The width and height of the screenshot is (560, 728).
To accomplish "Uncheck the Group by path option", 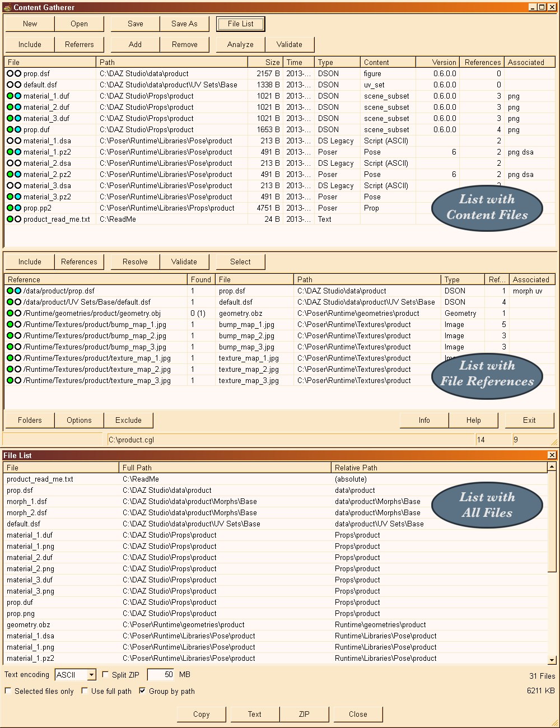I will pyautogui.click(x=142, y=691).
